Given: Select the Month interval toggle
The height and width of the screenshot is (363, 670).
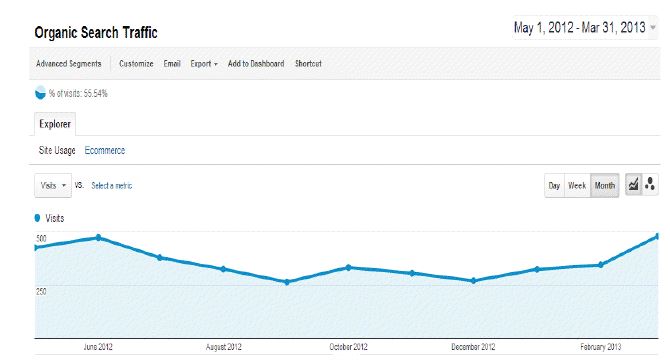Looking at the screenshot, I should [605, 185].
